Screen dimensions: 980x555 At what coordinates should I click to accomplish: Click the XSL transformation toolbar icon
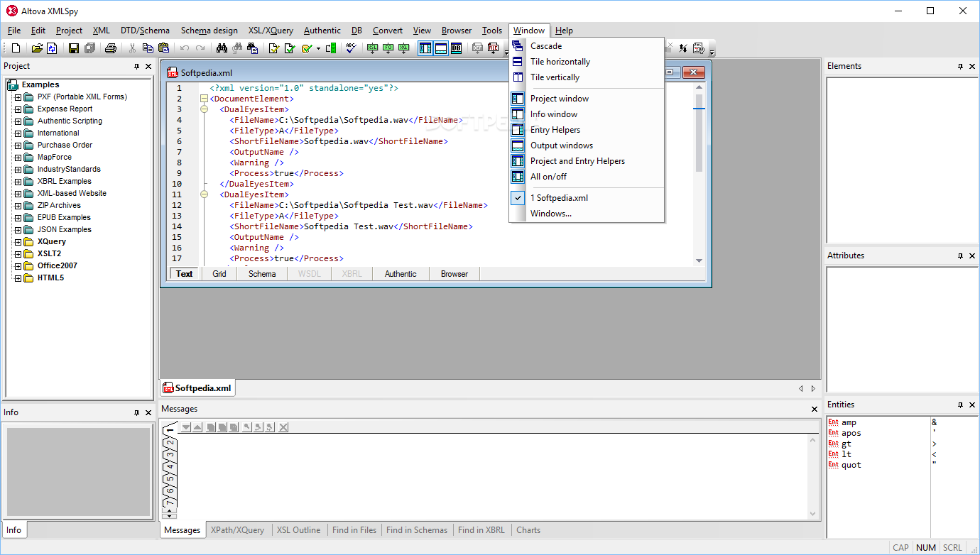(373, 48)
